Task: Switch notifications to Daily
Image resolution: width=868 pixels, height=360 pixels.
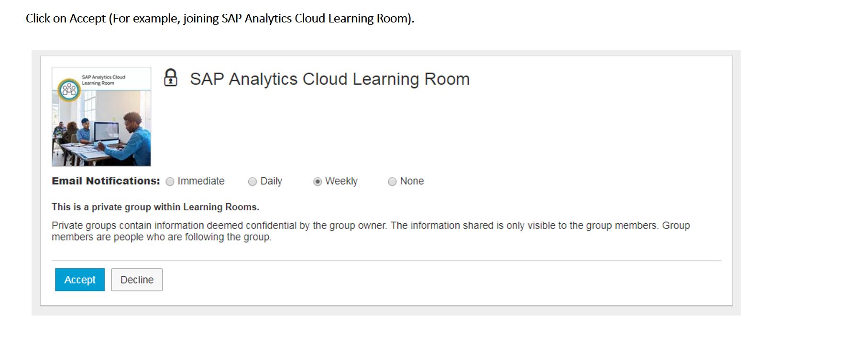Action: click(252, 182)
